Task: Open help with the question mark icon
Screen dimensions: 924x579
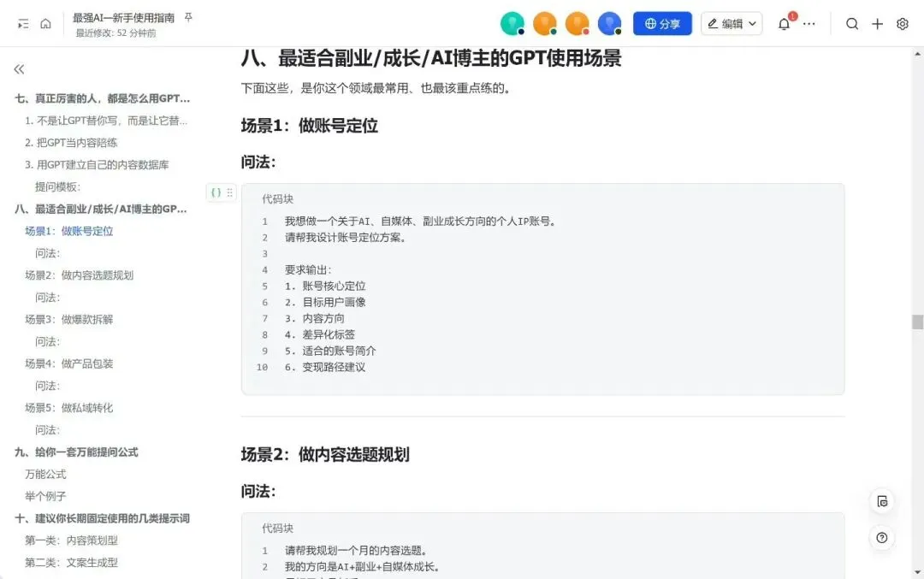Action: [x=882, y=538]
